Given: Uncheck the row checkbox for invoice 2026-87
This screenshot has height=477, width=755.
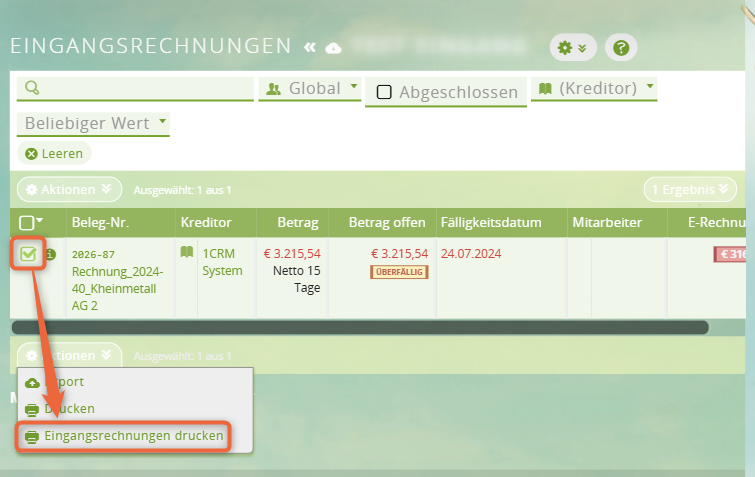Looking at the screenshot, I should coord(28,254).
